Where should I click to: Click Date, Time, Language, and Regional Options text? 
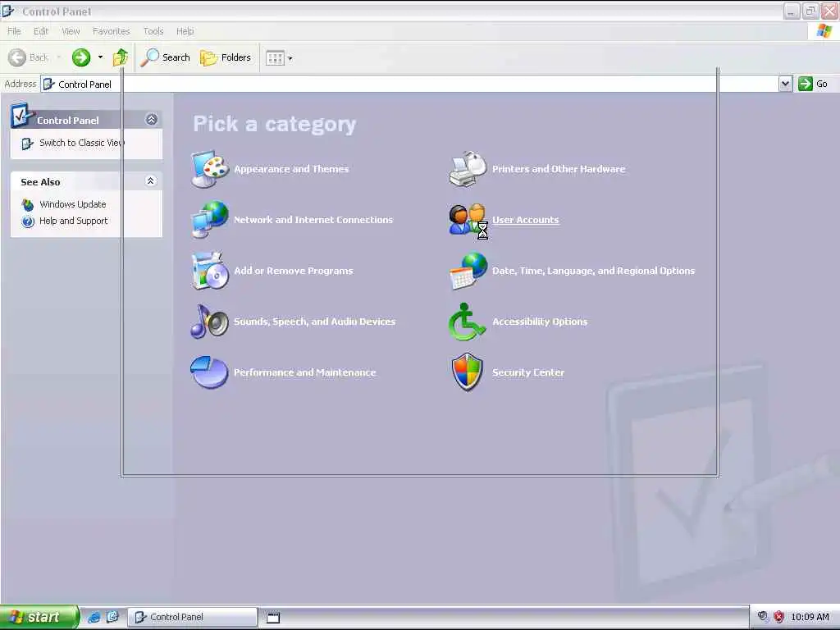click(594, 271)
